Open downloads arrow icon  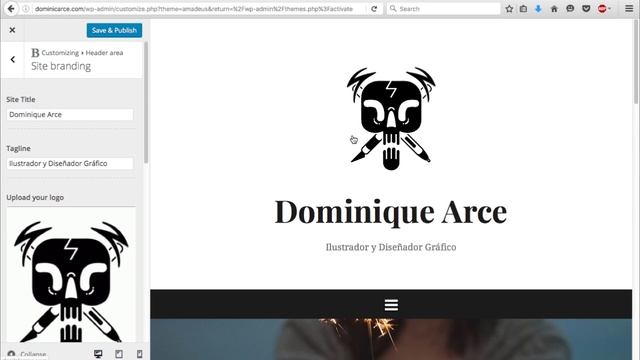coord(538,9)
